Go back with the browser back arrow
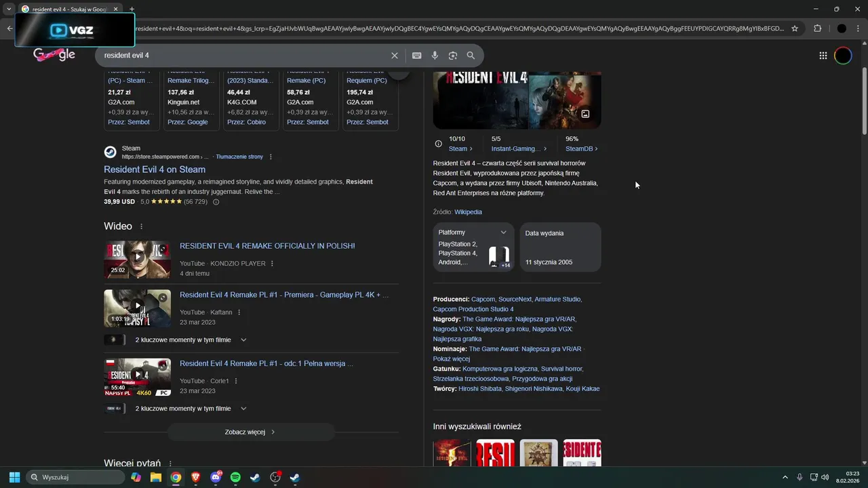Viewport: 868px width, 488px height. click(x=9, y=28)
